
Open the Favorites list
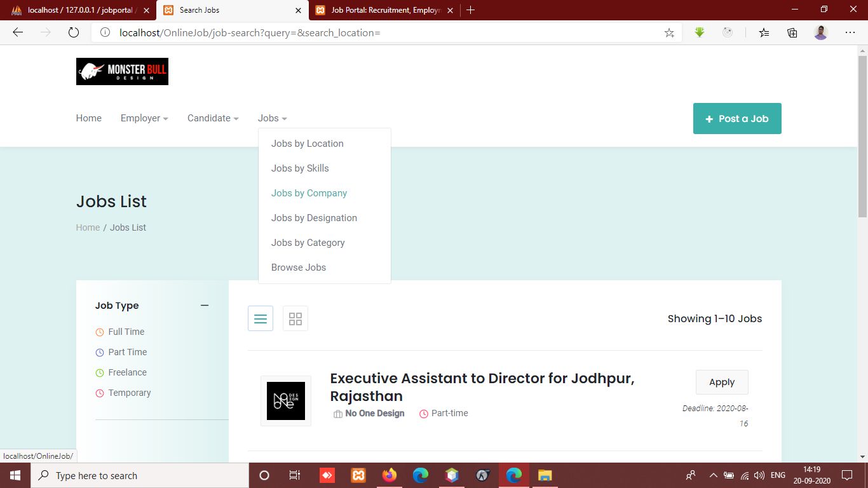coord(764,32)
